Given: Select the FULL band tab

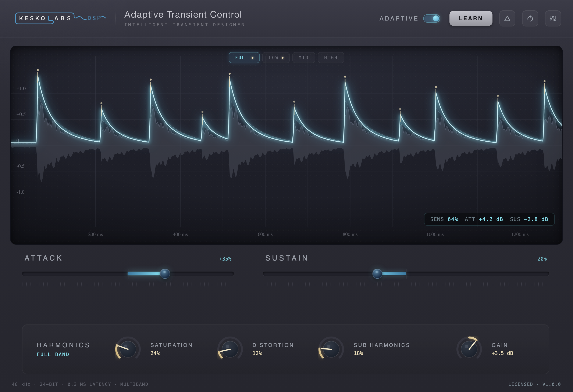Looking at the screenshot, I should click(x=244, y=58).
